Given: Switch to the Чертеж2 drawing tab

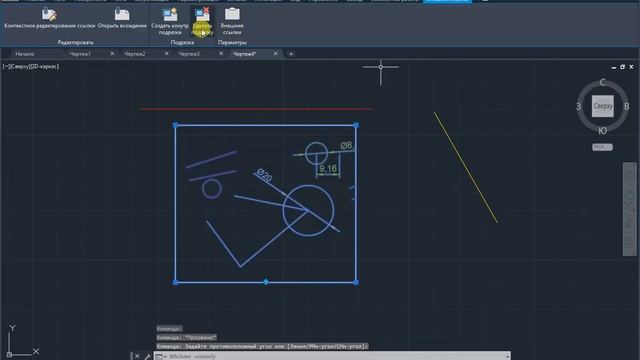Looking at the screenshot, I should pos(135,54).
